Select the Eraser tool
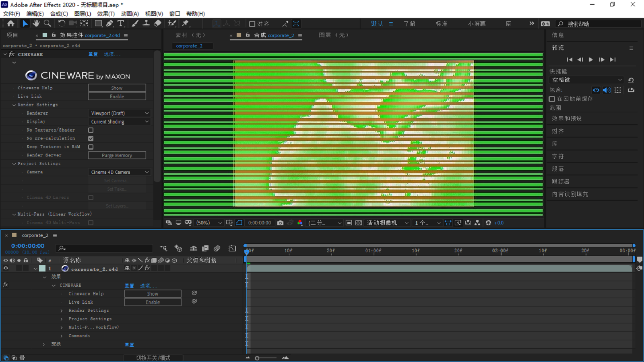The width and height of the screenshot is (644, 362). pyautogui.click(x=157, y=23)
